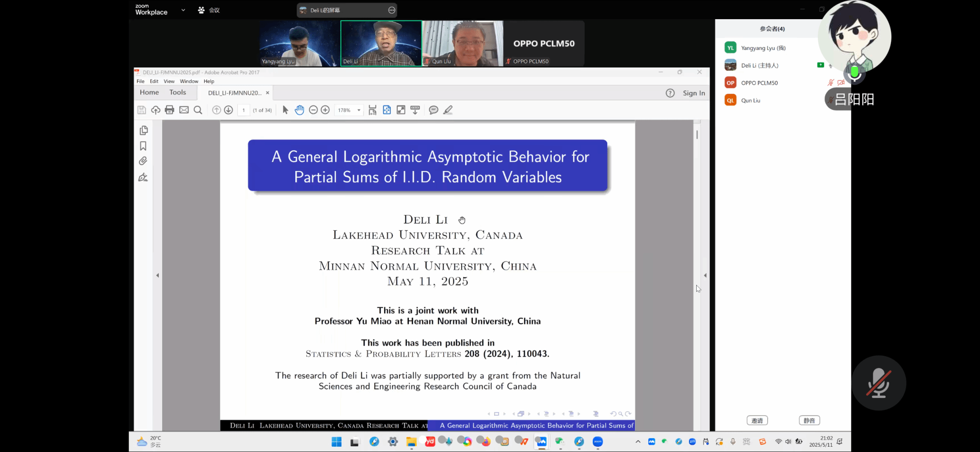Select the Highlight text pen tool
Image resolution: width=980 pixels, height=452 pixels.
coord(448,110)
